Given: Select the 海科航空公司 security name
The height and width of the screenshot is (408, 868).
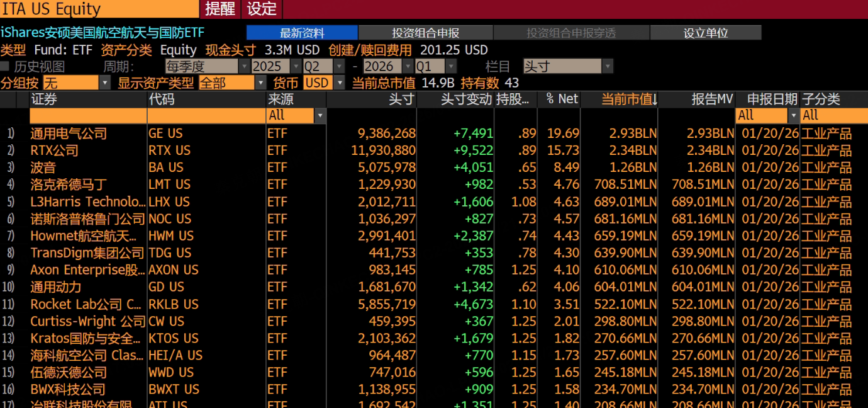Looking at the screenshot, I should point(87,355).
